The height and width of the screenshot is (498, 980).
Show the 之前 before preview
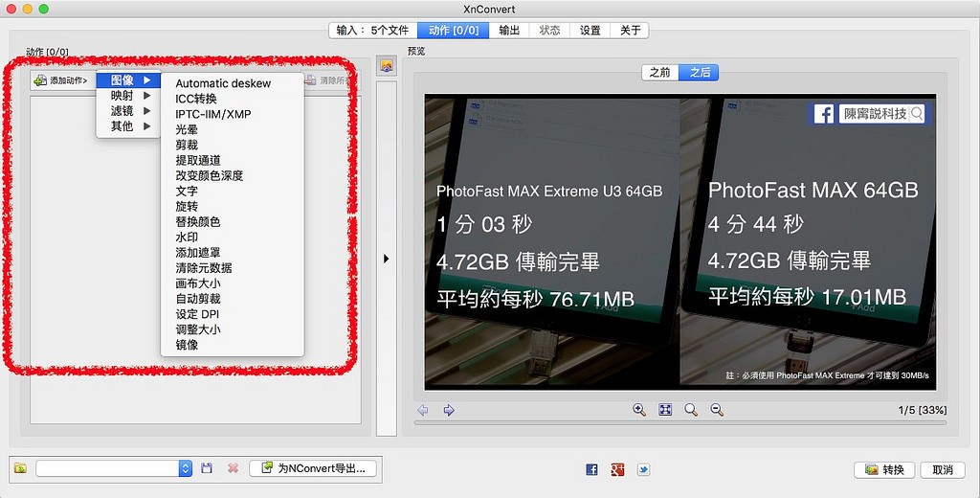660,73
